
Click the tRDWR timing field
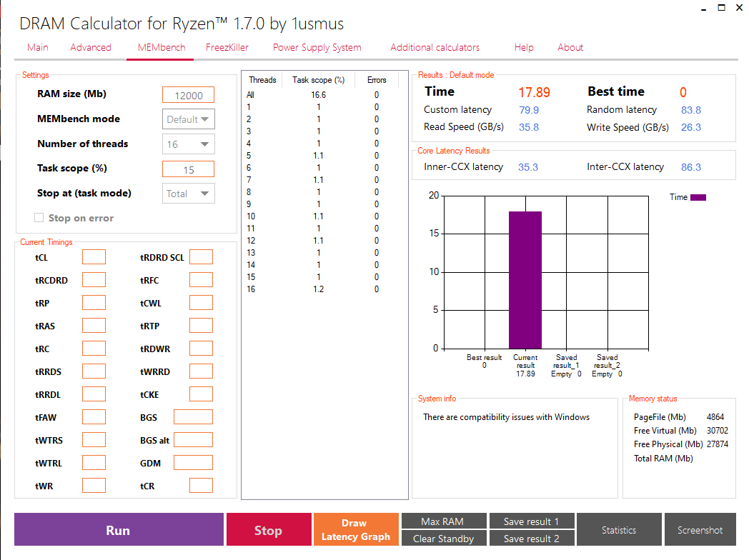pyautogui.click(x=201, y=349)
